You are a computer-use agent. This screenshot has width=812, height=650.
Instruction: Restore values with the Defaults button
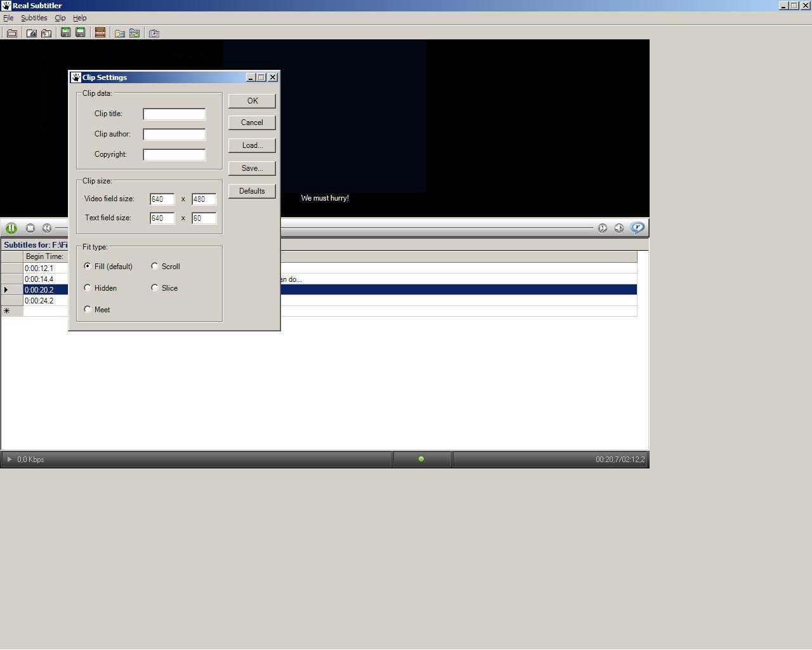[252, 191]
